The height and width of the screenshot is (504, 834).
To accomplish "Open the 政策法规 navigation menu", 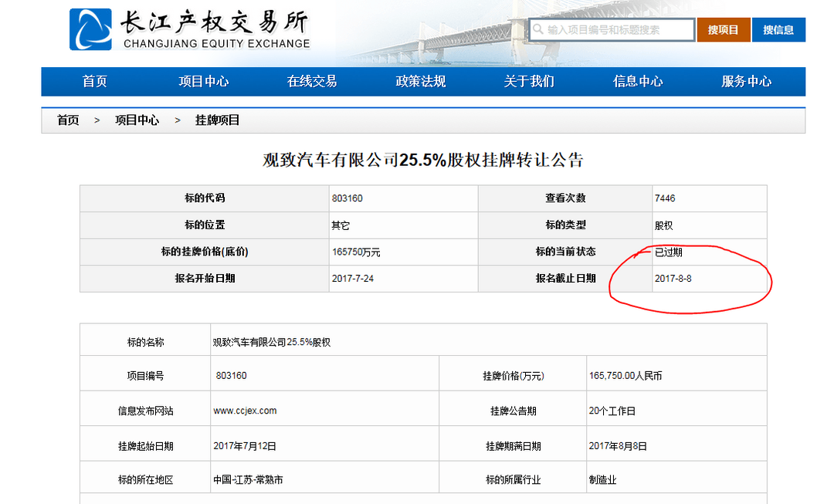I will tap(420, 81).
